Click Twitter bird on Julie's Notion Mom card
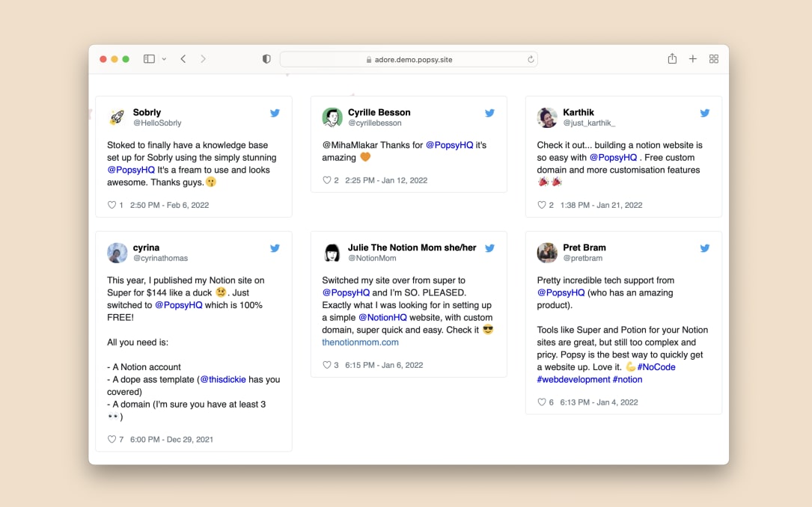This screenshot has width=812, height=507. [x=490, y=248]
